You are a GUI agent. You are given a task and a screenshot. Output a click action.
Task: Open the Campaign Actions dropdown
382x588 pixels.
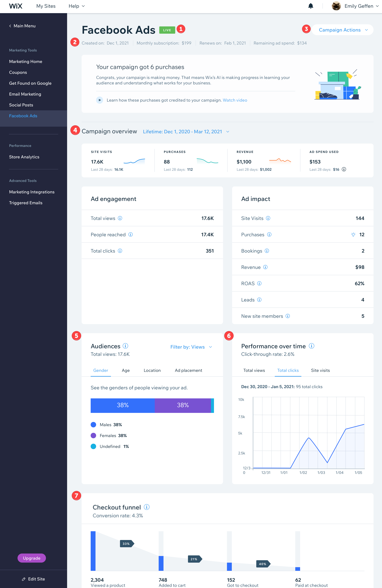342,30
